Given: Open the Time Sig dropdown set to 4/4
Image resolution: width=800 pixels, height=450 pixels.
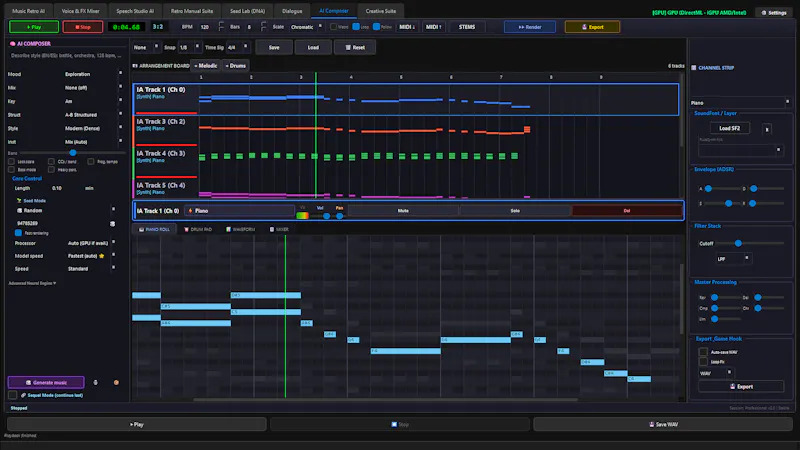Looking at the screenshot, I should (x=238, y=47).
